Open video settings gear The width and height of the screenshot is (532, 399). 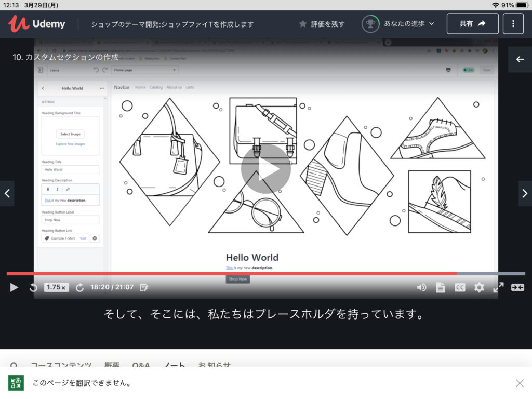tap(479, 287)
